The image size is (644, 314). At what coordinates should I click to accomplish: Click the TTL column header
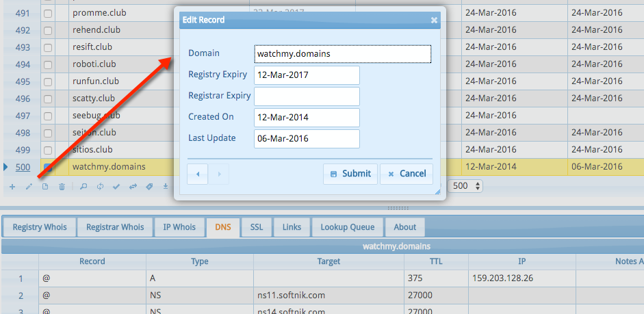point(436,261)
